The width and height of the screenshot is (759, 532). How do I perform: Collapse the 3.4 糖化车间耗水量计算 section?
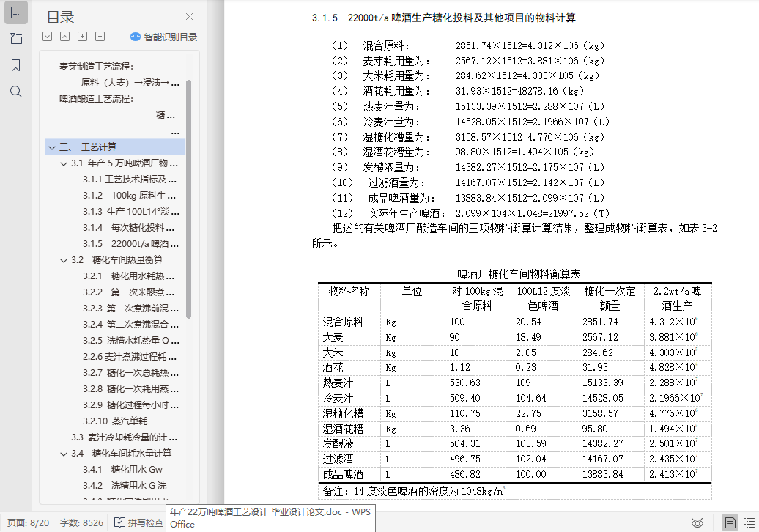point(64,454)
